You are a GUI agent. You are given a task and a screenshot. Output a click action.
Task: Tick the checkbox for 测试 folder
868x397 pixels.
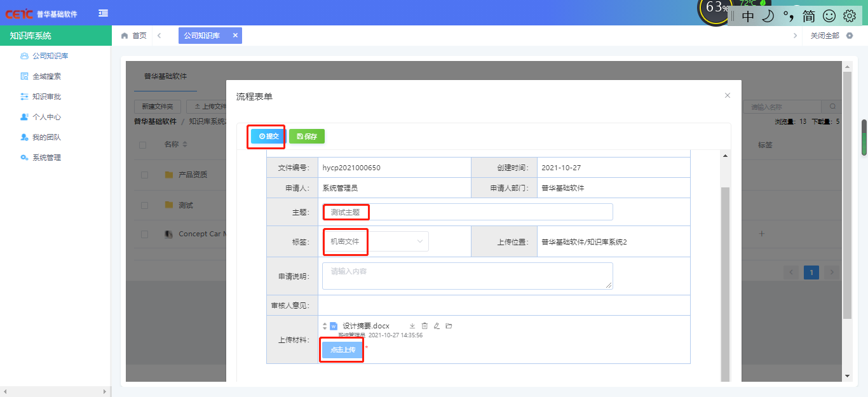point(144,205)
